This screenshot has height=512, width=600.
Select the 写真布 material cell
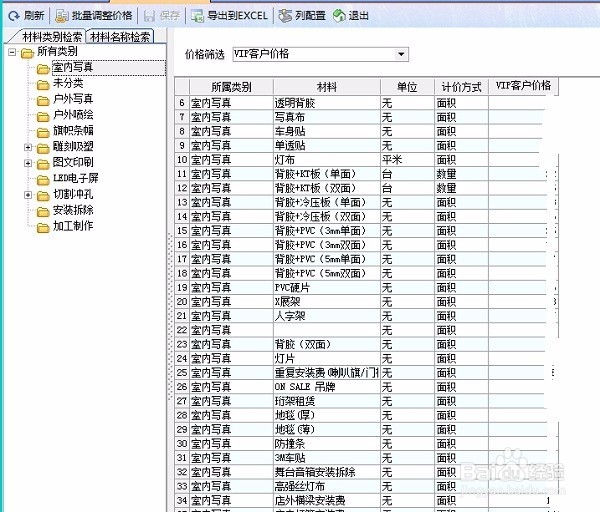tap(327, 117)
